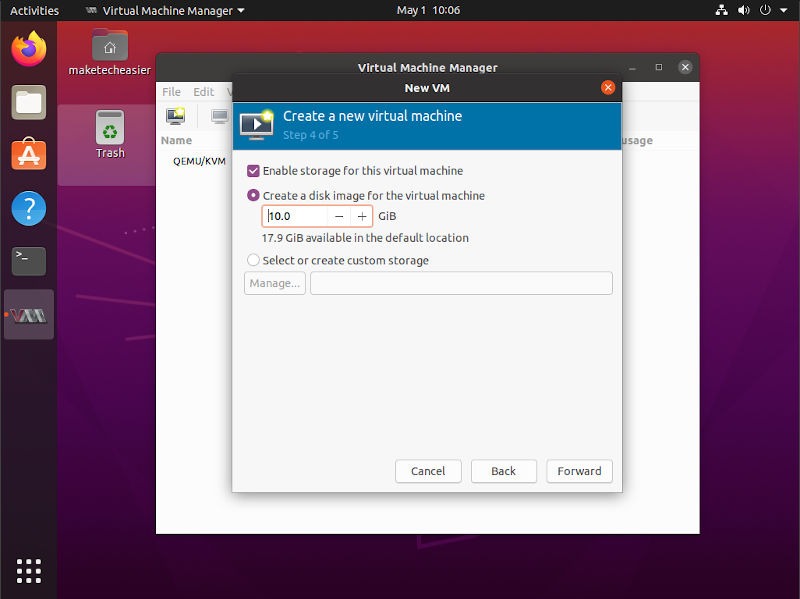The image size is (800, 599).
Task: Open Show Applications grid
Action: click(28, 571)
